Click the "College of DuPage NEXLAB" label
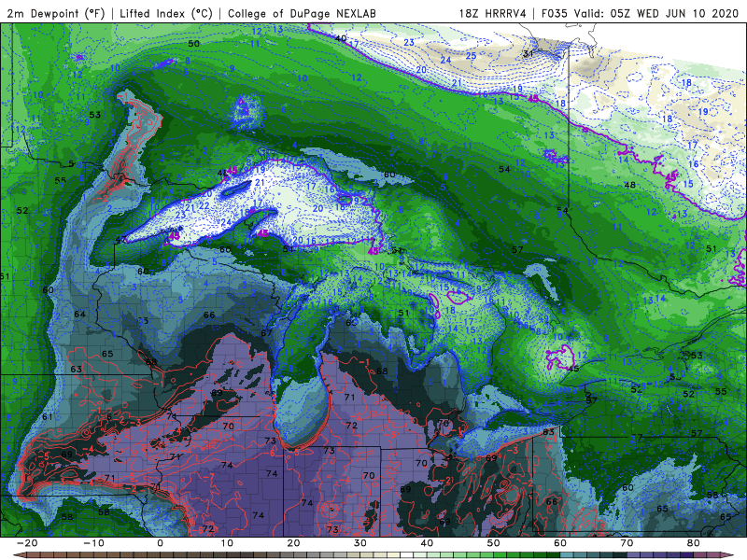Viewport: 747px width, 560px height. tap(302, 13)
